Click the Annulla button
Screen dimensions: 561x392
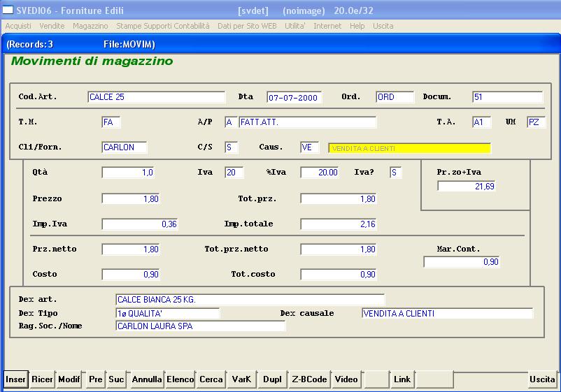click(x=147, y=379)
